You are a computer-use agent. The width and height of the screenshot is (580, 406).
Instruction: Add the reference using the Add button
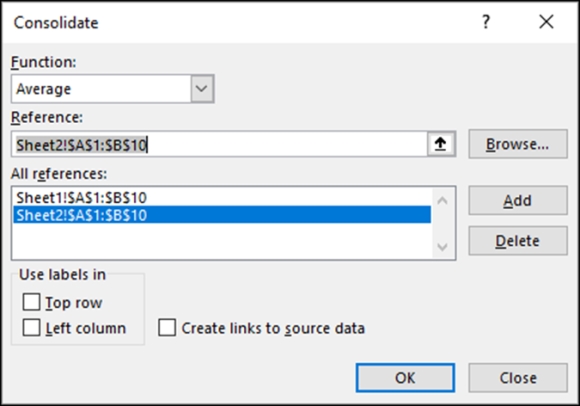pos(518,200)
